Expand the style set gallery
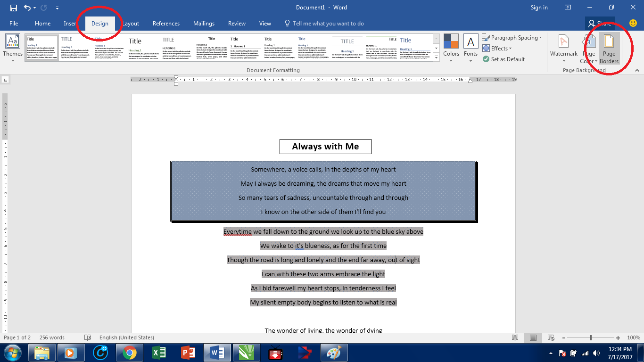 [436, 57]
